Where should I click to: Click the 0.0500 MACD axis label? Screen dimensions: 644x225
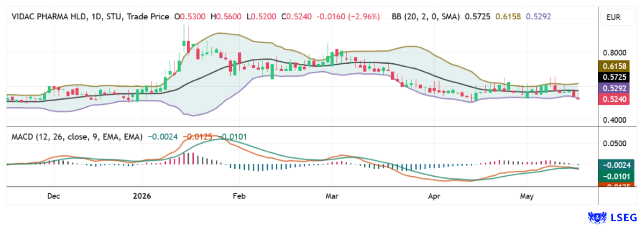613,144
